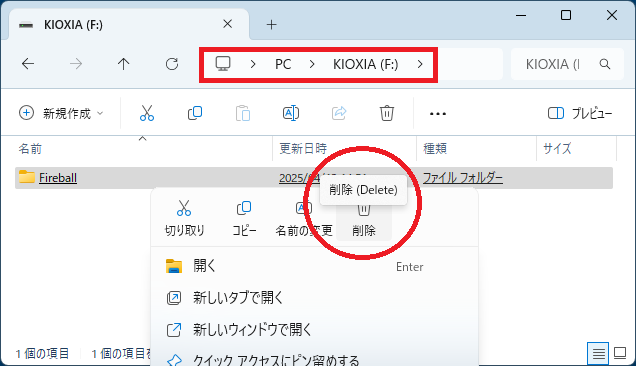The width and height of the screenshot is (636, 366).
Task: Click KIOXIA (F:) in the address breadcrumb
Action: click(365, 64)
